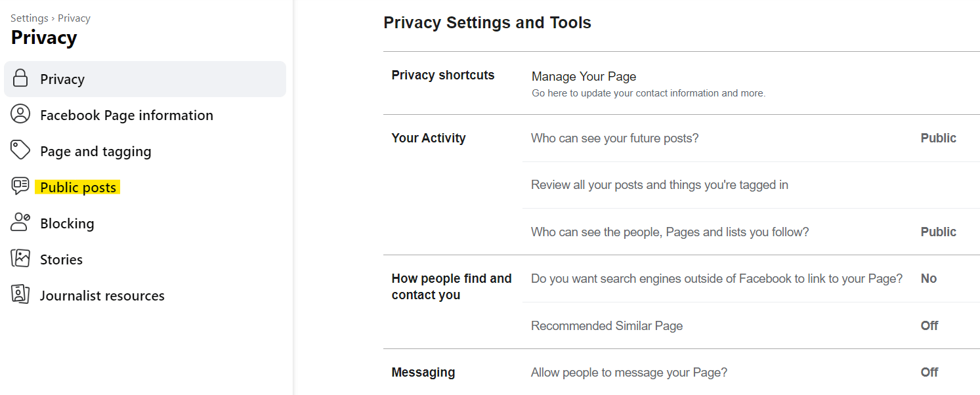This screenshot has height=395, width=980.
Task: Click the No value for search engines
Action: click(928, 279)
